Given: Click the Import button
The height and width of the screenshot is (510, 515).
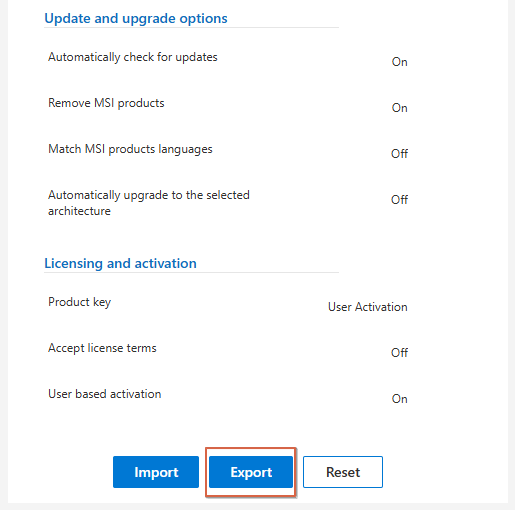Looking at the screenshot, I should [x=156, y=472].
